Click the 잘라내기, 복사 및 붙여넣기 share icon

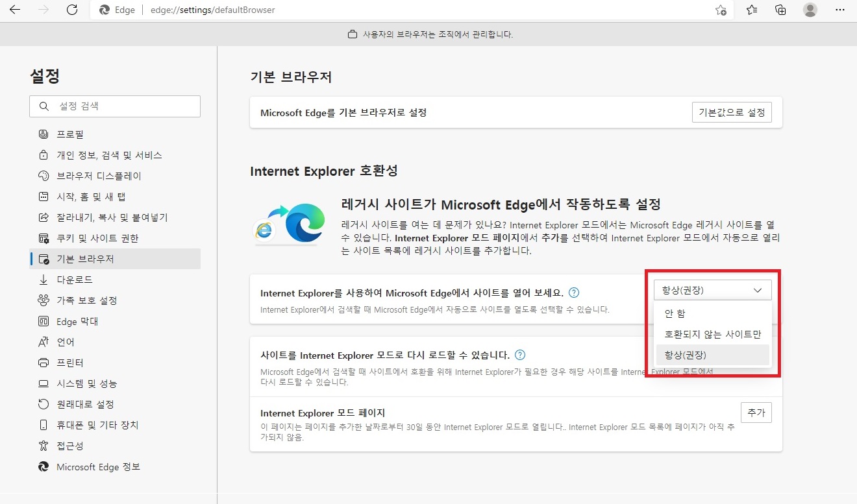(43, 217)
